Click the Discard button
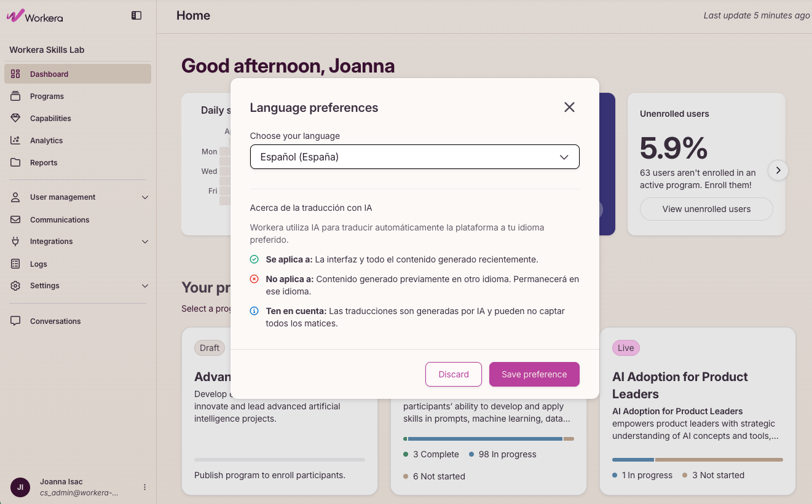 coord(454,374)
